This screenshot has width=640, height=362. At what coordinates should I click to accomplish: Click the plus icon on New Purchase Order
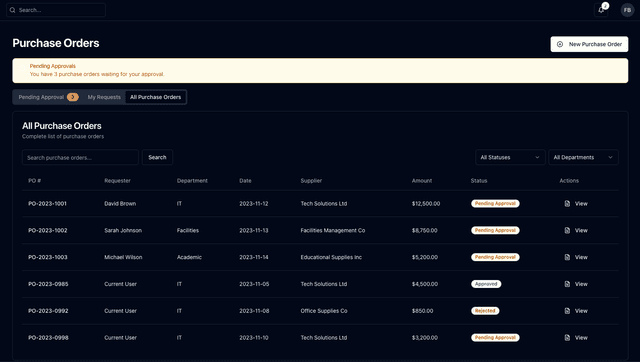560,44
